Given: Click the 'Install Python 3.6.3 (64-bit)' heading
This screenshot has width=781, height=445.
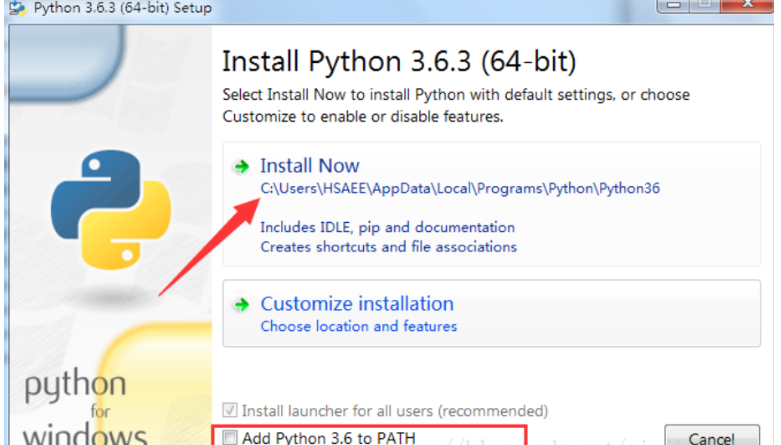Looking at the screenshot, I should [x=399, y=62].
